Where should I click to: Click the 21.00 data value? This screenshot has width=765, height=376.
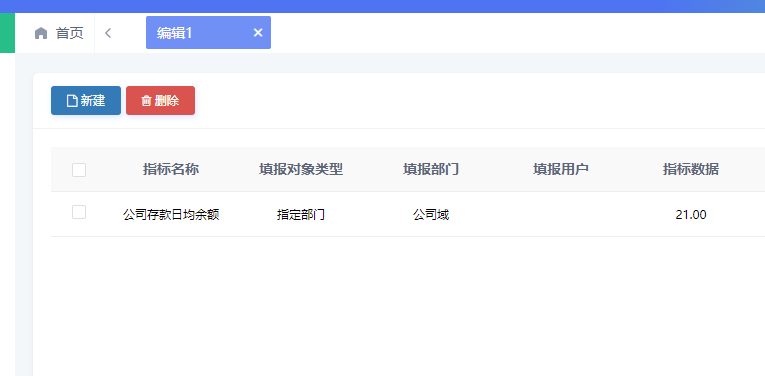(x=691, y=215)
